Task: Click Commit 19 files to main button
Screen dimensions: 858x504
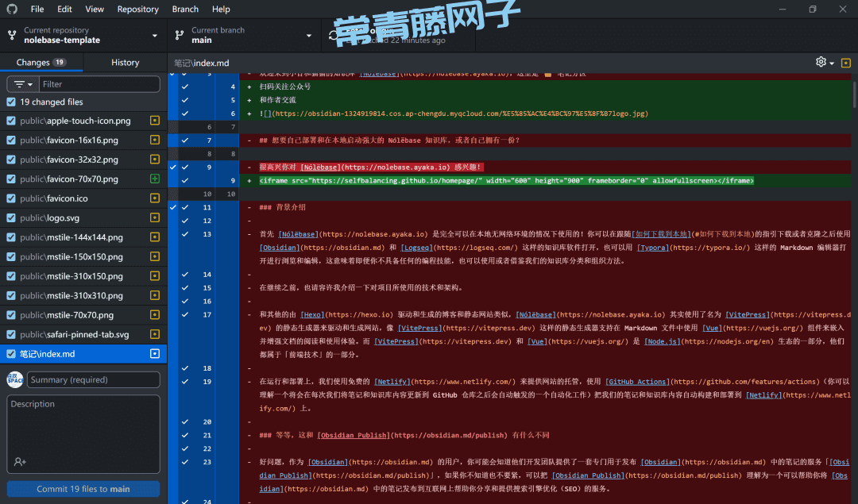Action: click(x=83, y=489)
